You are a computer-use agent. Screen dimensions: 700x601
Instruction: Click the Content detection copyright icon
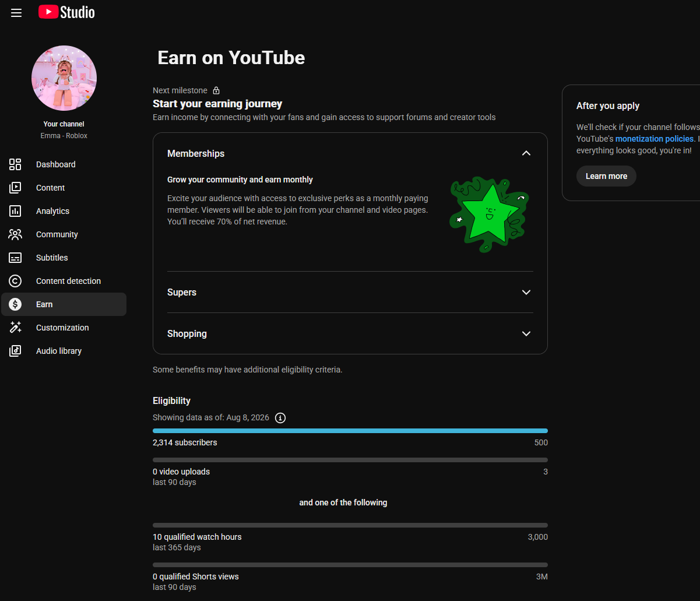tap(15, 281)
